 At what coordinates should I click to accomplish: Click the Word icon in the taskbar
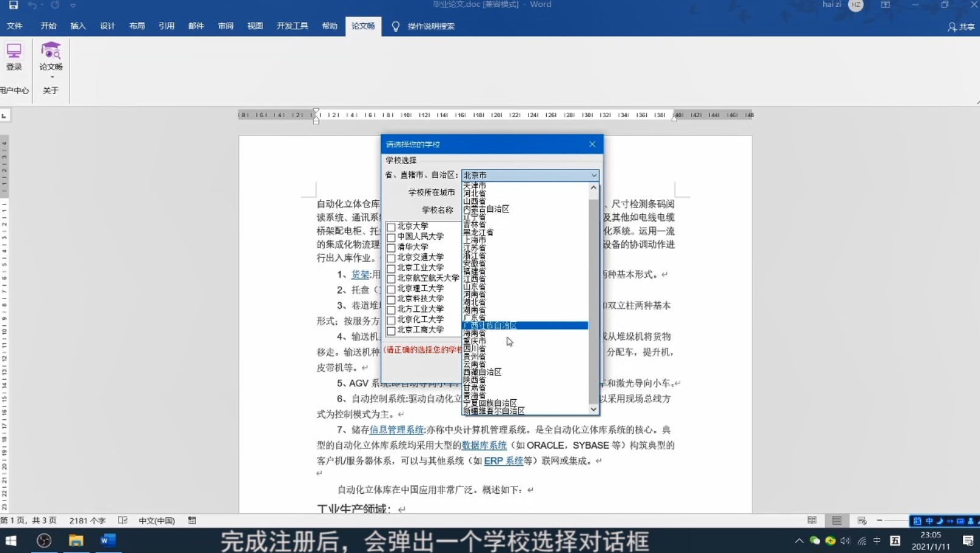[107, 540]
